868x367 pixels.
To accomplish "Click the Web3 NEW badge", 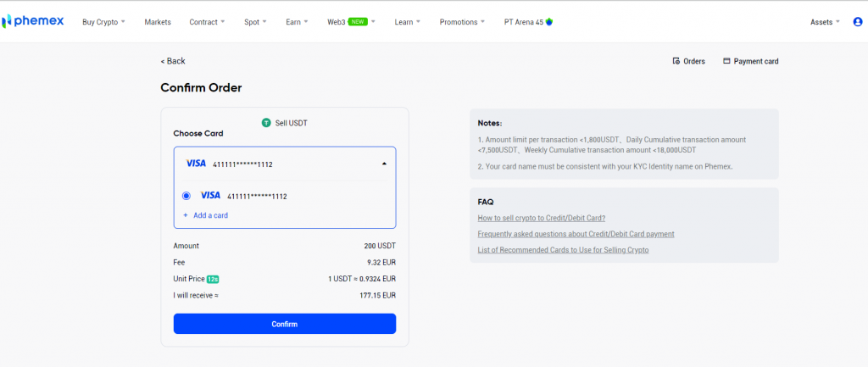I will [x=357, y=22].
